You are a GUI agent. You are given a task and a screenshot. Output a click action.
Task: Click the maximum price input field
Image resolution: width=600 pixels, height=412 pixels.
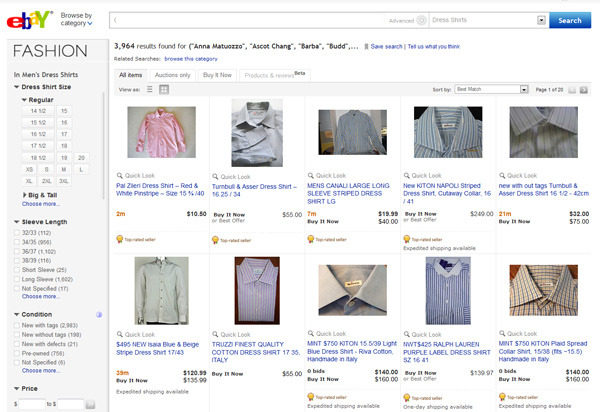(x=70, y=404)
